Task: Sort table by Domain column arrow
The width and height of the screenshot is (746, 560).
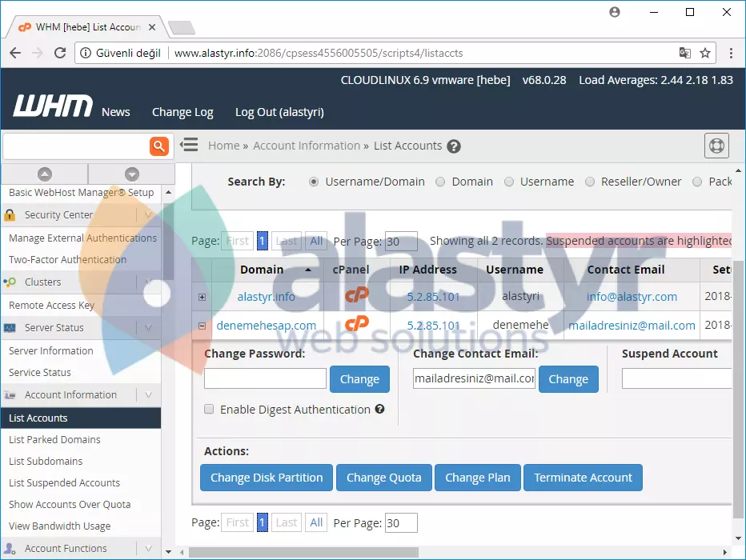Action: click(308, 270)
